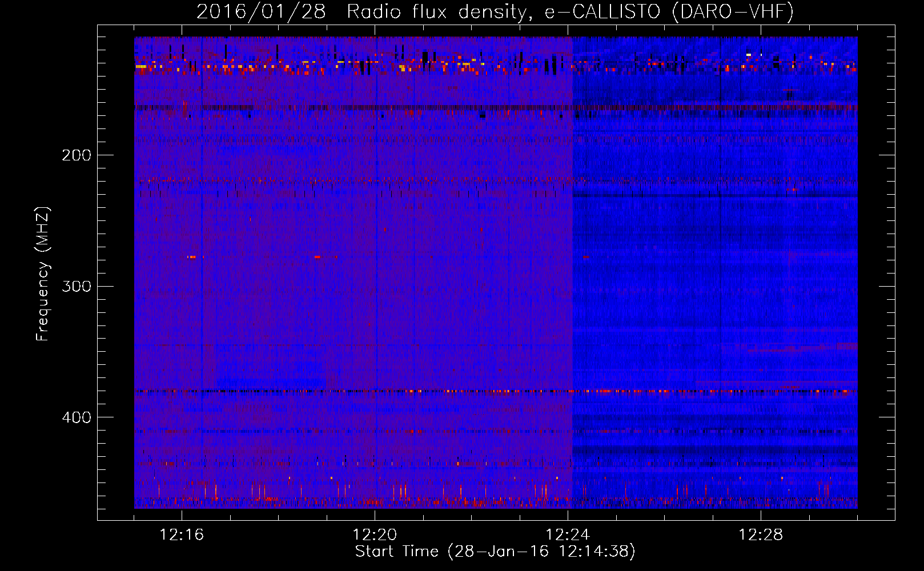Select the 200 frequency tick label
This screenshot has height=571, width=924.
(x=77, y=155)
